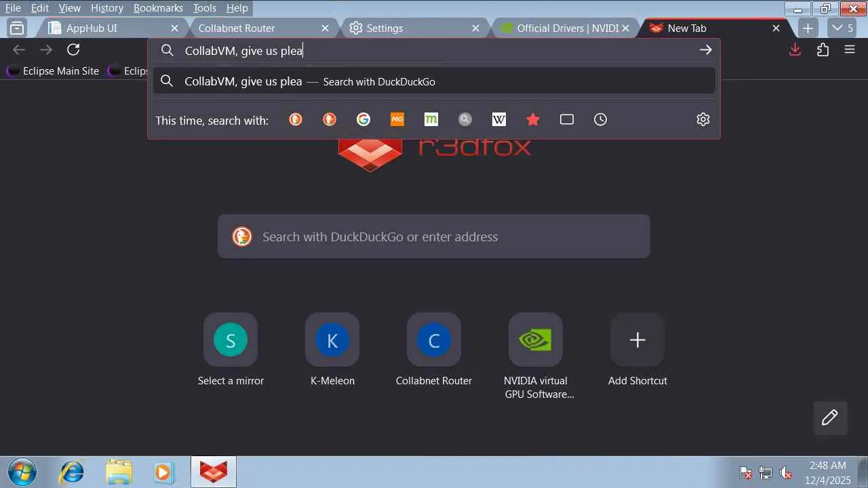Image resolution: width=868 pixels, height=488 pixels.
Task: Open the taskbar clock showing 2:48 AM
Action: coord(829,472)
